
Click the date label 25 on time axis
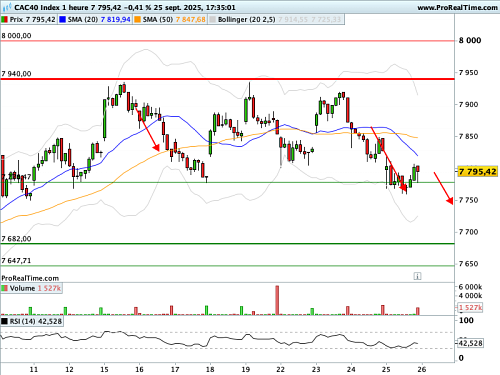click(x=386, y=369)
